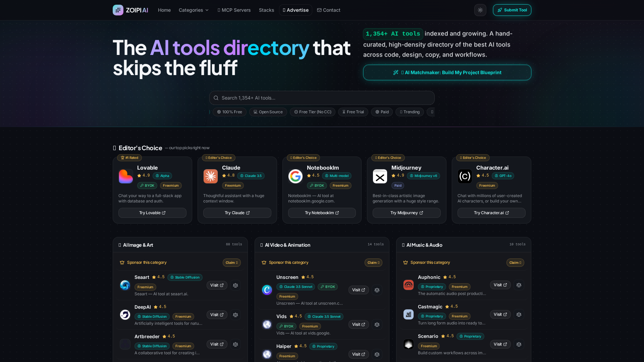Toggle the Paid filter chip
Viewport: 644px width, 362px height.
pos(382,112)
